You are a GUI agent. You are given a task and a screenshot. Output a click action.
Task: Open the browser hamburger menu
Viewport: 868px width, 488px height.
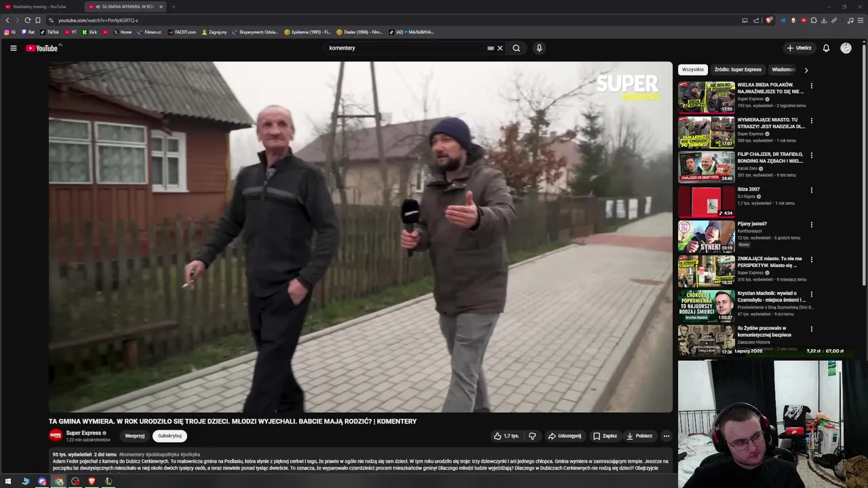pos(861,20)
